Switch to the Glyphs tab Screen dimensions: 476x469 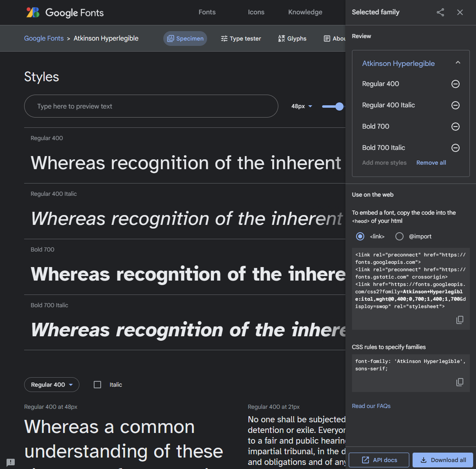[x=292, y=39]
